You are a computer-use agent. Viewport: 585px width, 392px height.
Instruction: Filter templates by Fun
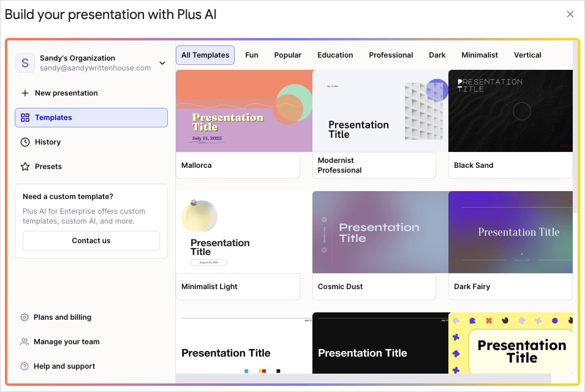tap(252, 55)
